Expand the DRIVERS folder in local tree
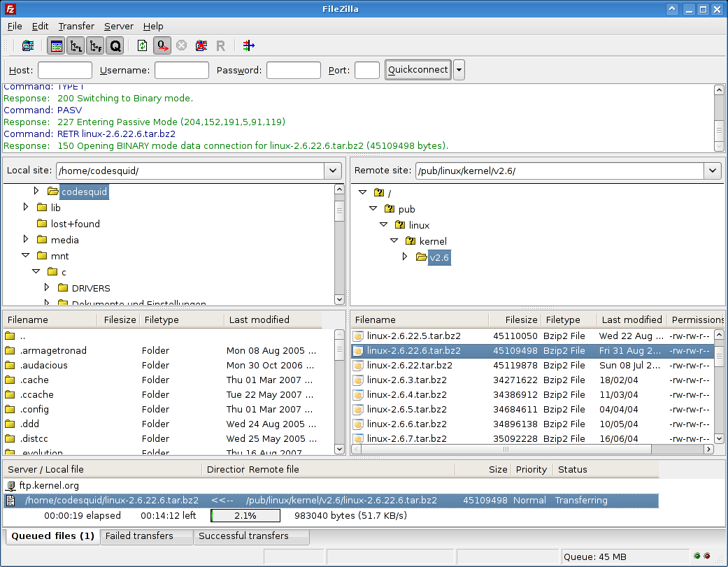728x567 pixels. [x=46, y=288]
